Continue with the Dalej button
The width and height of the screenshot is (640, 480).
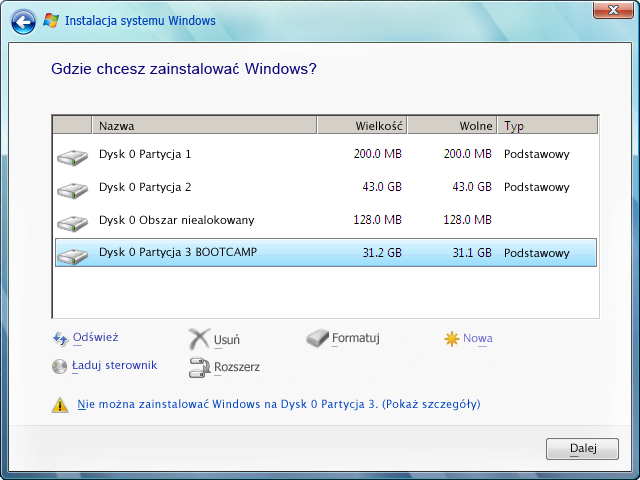[x=582, y=449]
